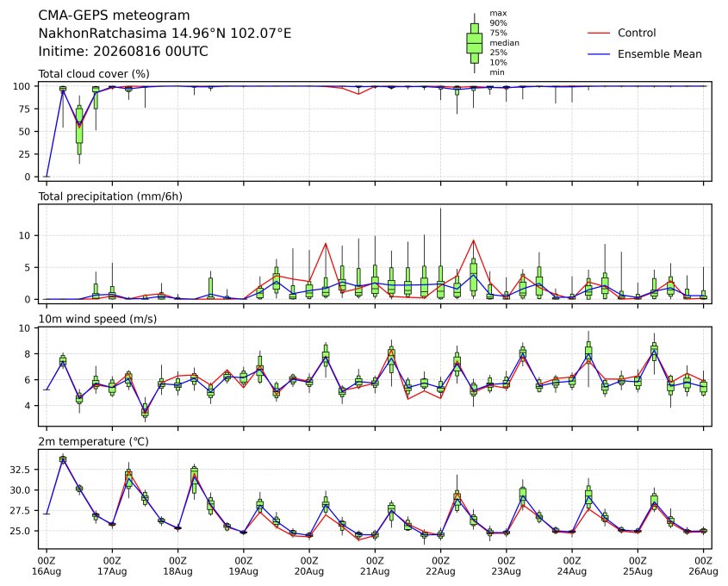Click the green box-plot legend symbol
Screen dimensions: 728x586
tap(474, 43)
